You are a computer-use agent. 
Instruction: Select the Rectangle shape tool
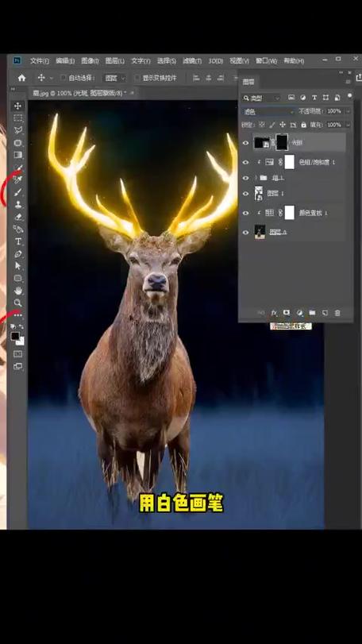coord(17,279)
